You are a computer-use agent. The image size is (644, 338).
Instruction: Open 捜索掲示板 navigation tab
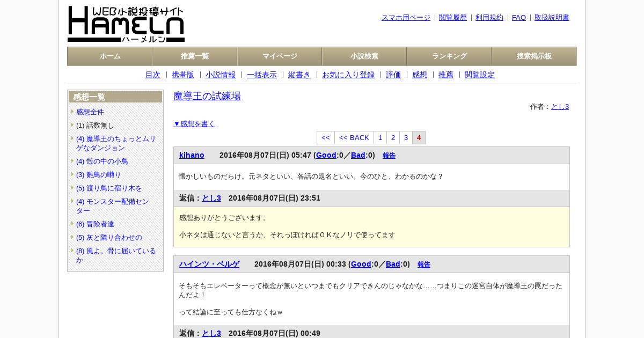click(x=534, y=56)
